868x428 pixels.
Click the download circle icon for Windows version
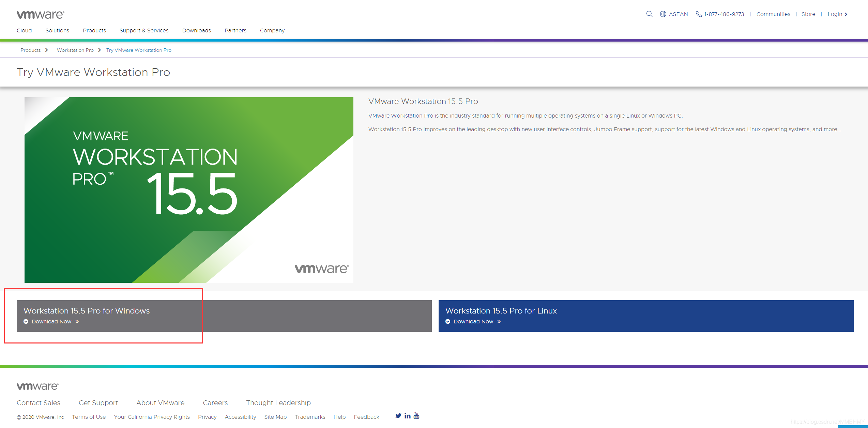pos(26,321)
